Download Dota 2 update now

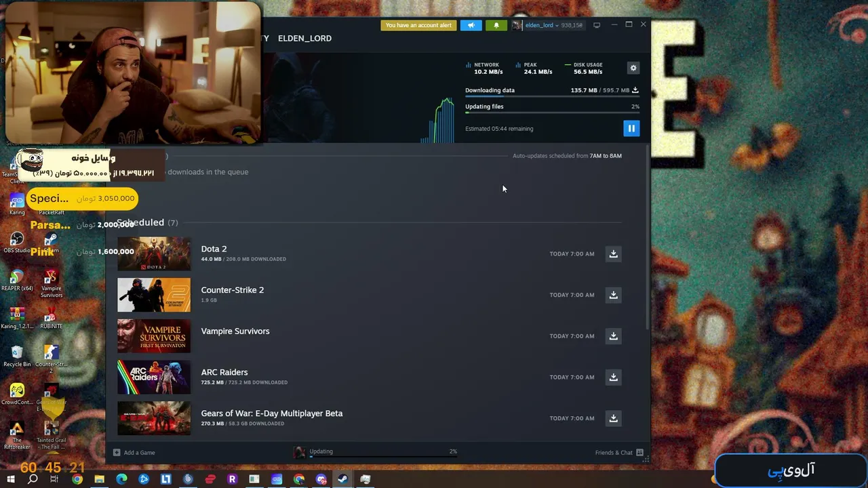pos(613,254)
